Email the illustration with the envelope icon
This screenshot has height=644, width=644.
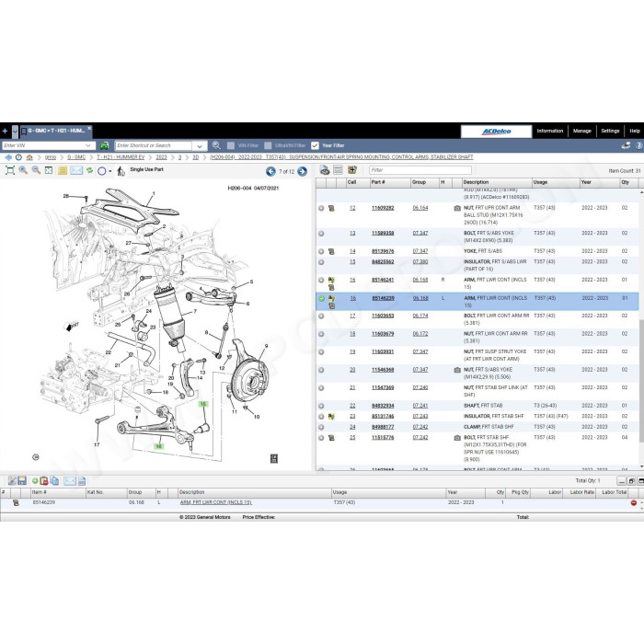(76, 170)
